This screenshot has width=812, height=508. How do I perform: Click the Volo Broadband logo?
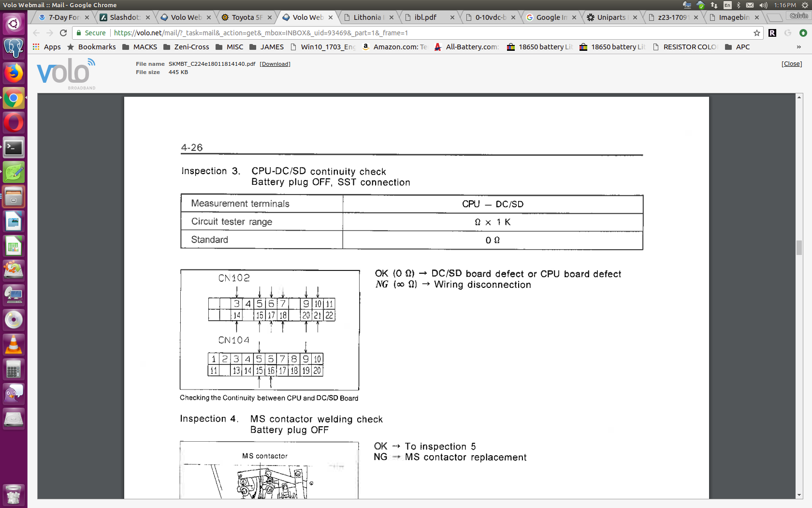coord(67,74)
